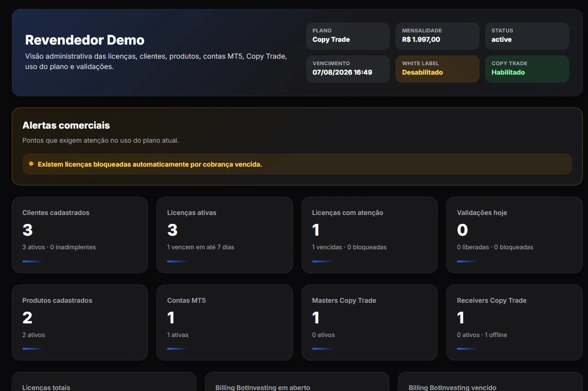
Task: Click the Revendedor Demo heading
Action: pos(85,40)
